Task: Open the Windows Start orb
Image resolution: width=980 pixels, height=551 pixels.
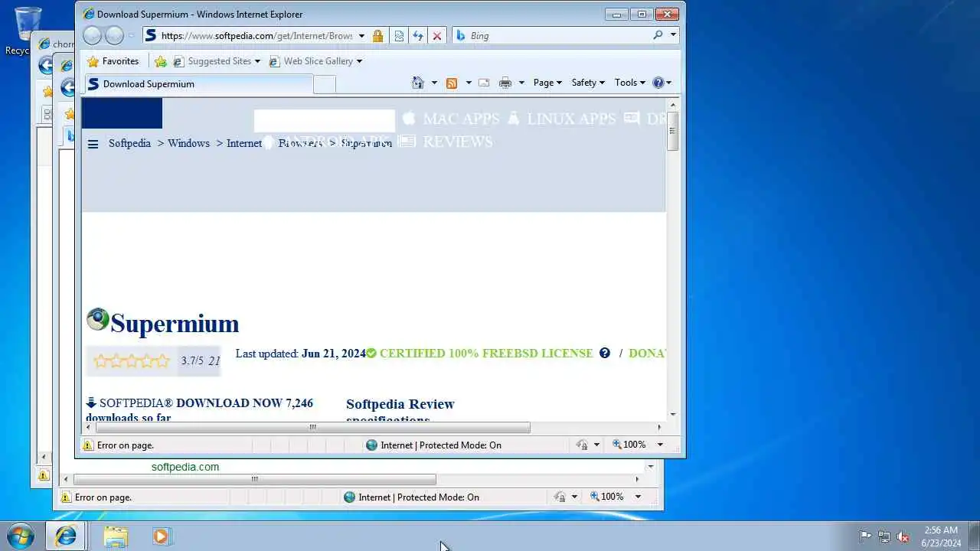Action: click(20, 536)
